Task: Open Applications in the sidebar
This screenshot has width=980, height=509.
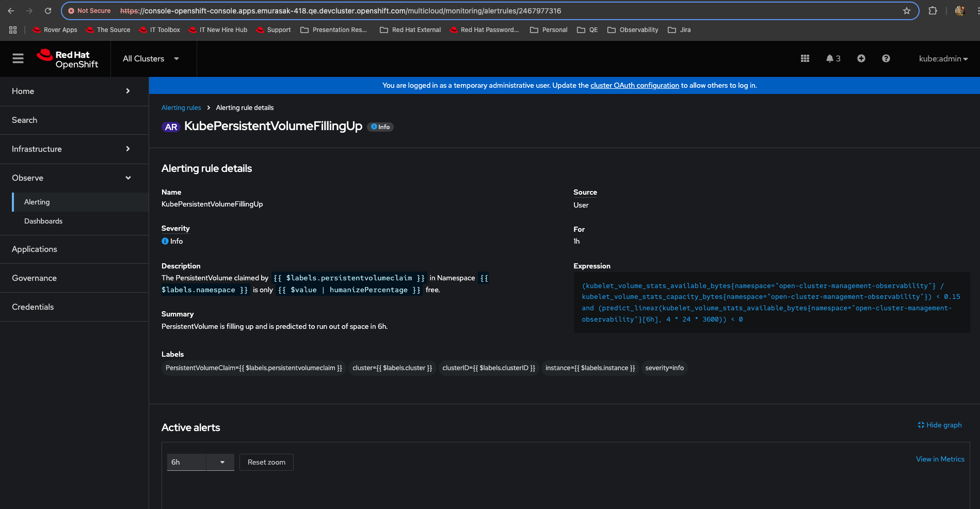Action: (74, 249)
